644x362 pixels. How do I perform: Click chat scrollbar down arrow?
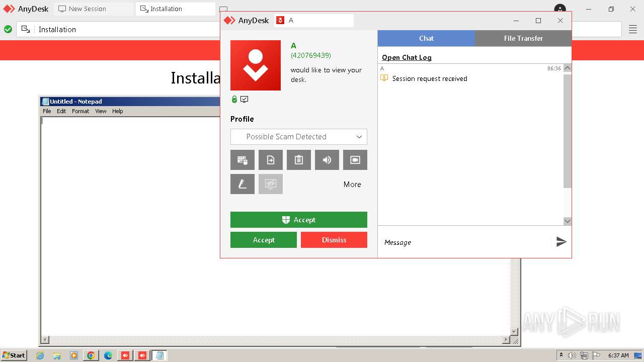(x=568, y=221)
